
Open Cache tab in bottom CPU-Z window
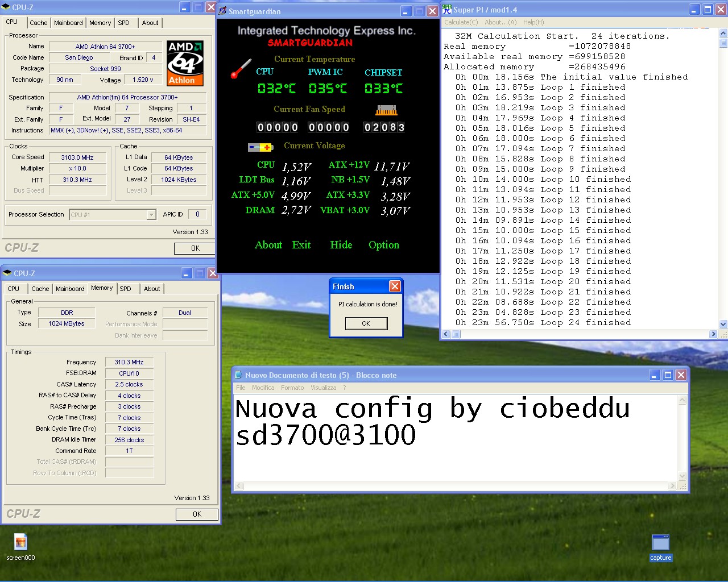click(40, 289)
